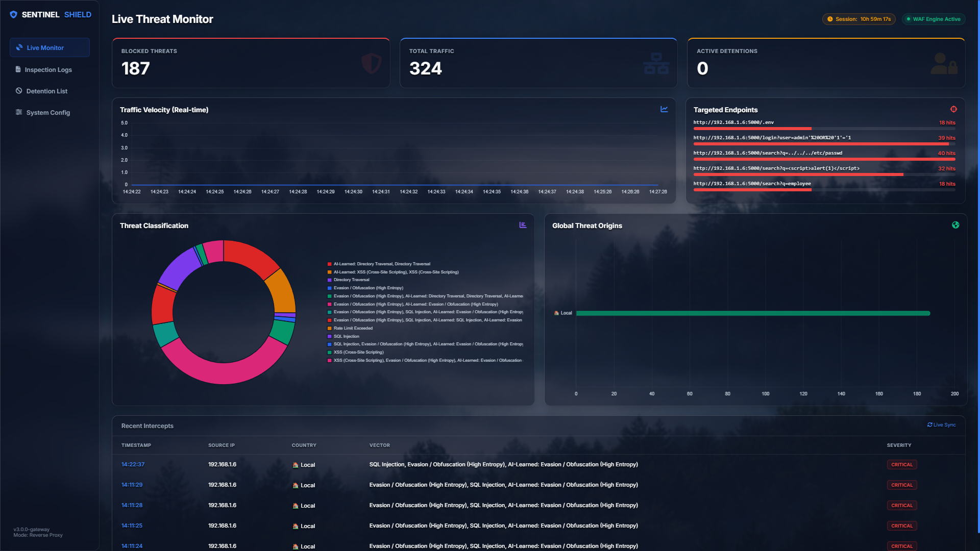Go to Detention List page

point(46,91)
